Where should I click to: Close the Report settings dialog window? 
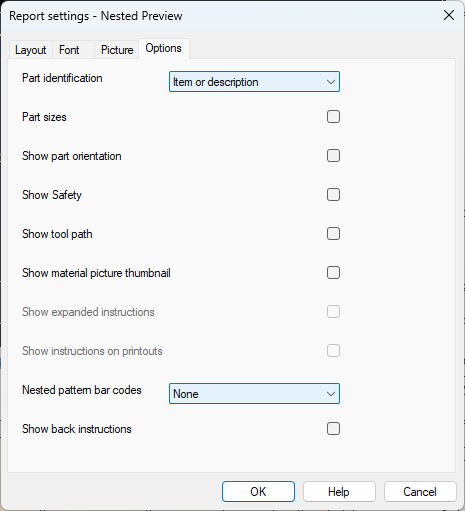[x=449, y=15]
